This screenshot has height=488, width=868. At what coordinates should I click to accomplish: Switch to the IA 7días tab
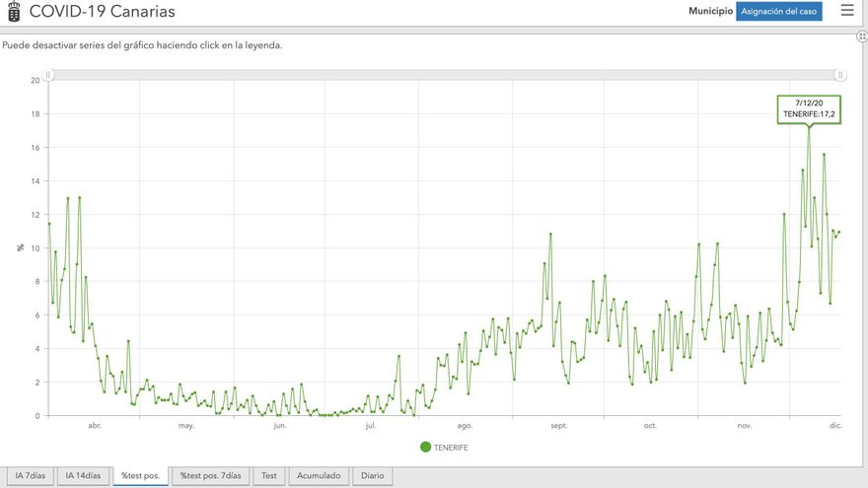pos(29,476)
